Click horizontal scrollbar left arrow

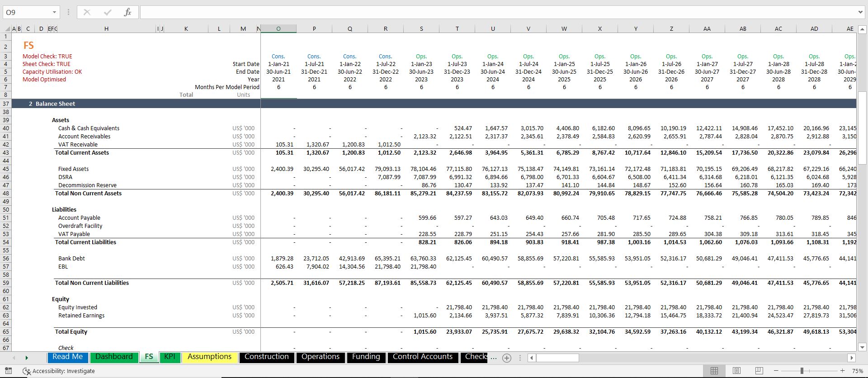pos(532,358)
